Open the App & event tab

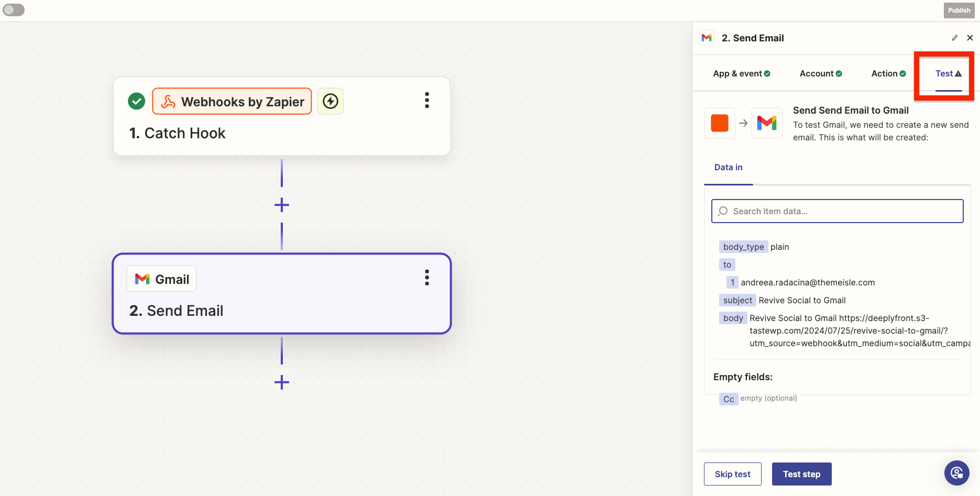741,74
